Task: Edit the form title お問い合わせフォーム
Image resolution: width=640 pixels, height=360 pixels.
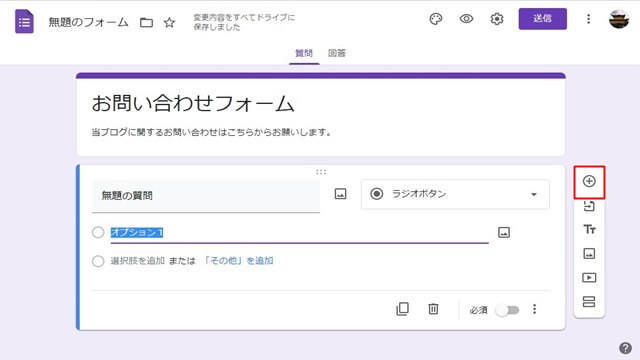Action: point(193,103)
